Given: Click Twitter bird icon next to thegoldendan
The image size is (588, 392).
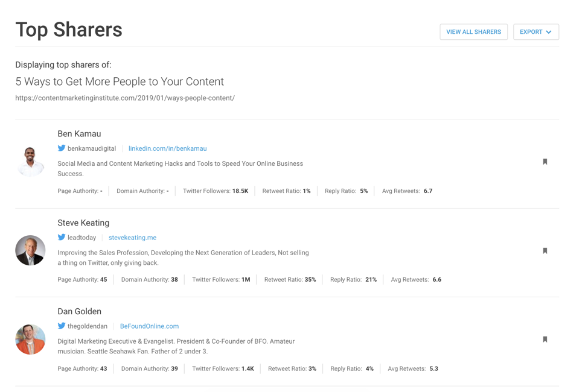Looking at the screenshot, I should [62, 326].
